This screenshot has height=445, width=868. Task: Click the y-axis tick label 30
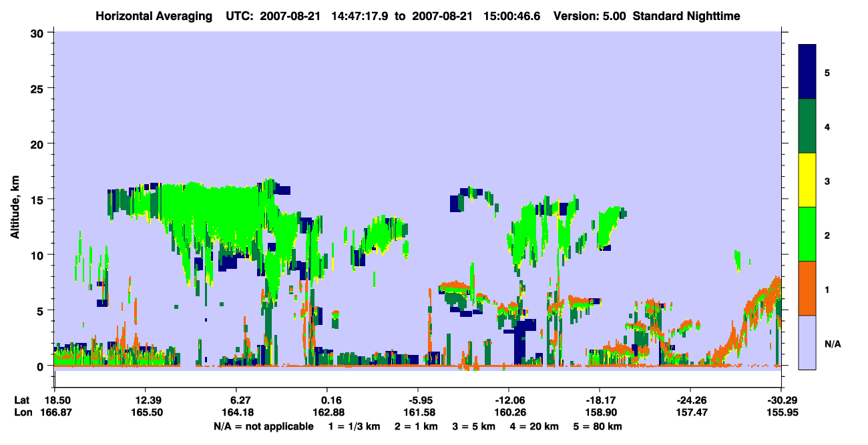(39, 33)
